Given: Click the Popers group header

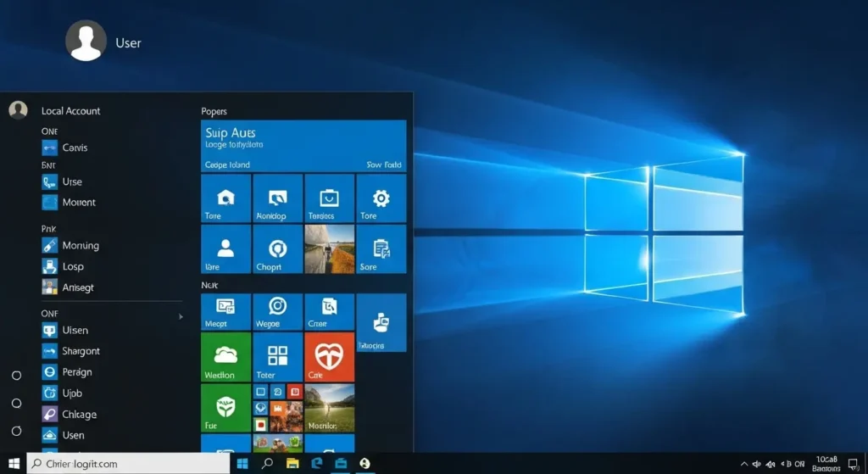Looking at the screenshot, I should pyautogui.click(x=214, y=111).
